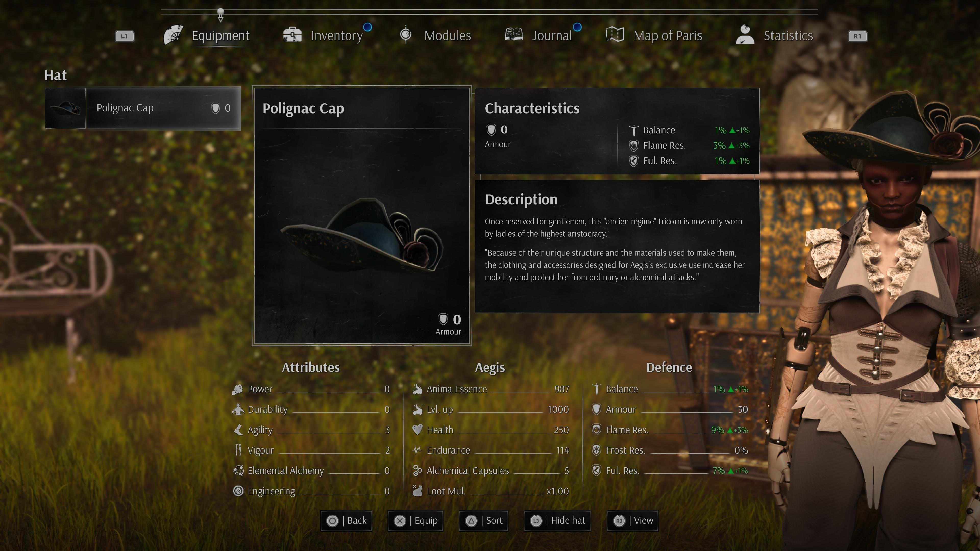The width and height of the screenshot is (980, 551).
Task: Equip the selected Polignac Cap
Action: 415,521
